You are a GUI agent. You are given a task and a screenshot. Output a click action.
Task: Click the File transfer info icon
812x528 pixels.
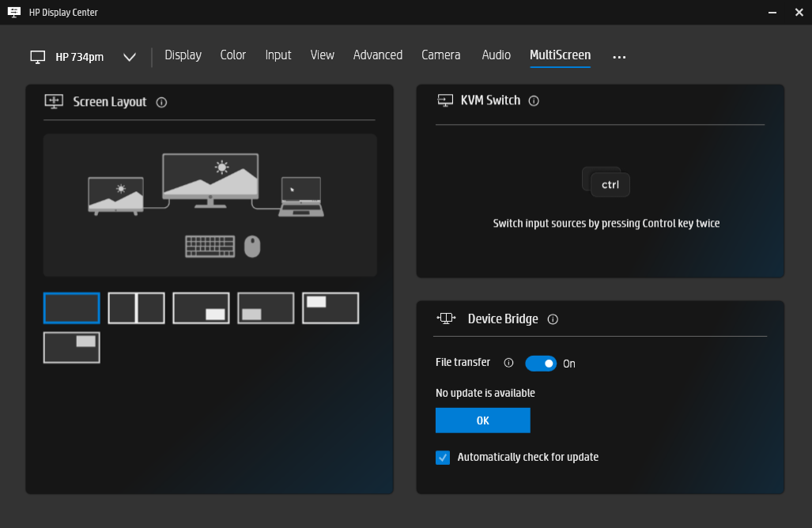(x=508, y=363)
